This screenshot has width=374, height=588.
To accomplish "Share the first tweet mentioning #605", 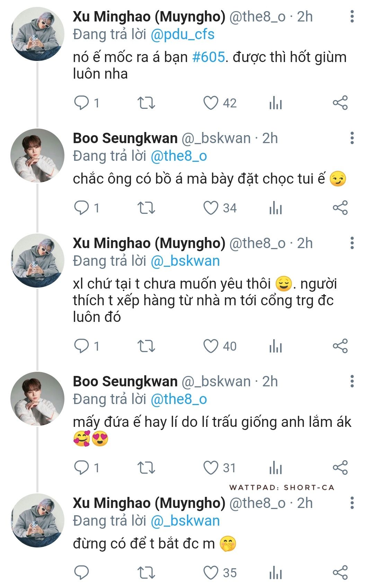I will pyautogui.click(x=340, y=103).
